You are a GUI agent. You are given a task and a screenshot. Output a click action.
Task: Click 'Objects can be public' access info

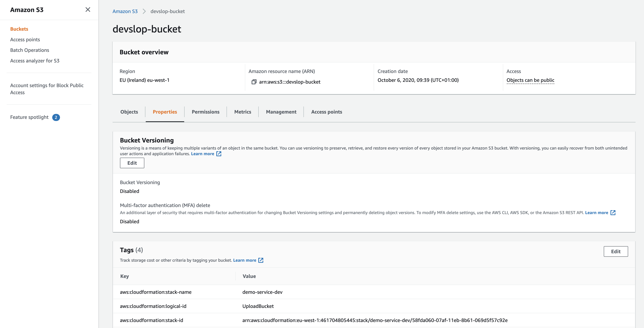(530, 80)
